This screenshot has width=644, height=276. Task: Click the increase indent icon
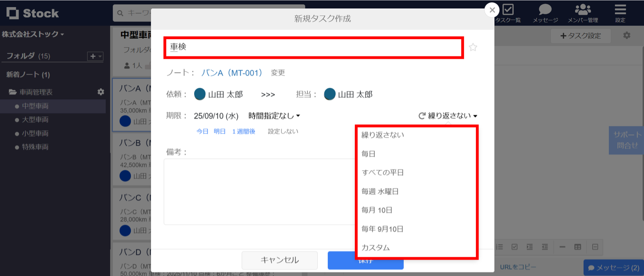click(529, 247)
